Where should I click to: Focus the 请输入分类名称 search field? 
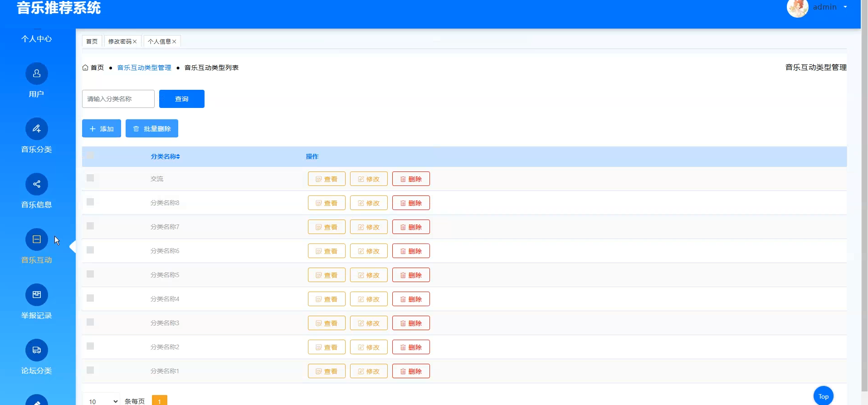pyautogui.click(x=118, y=99)
